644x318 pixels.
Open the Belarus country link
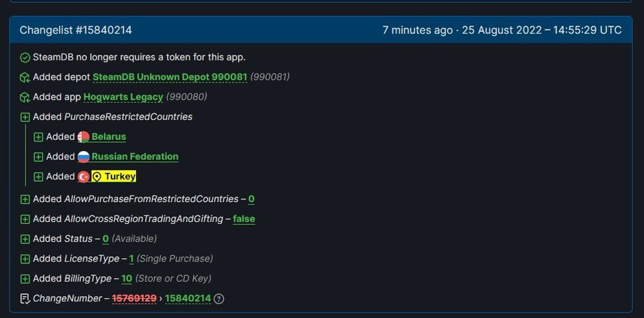point(109,137)
